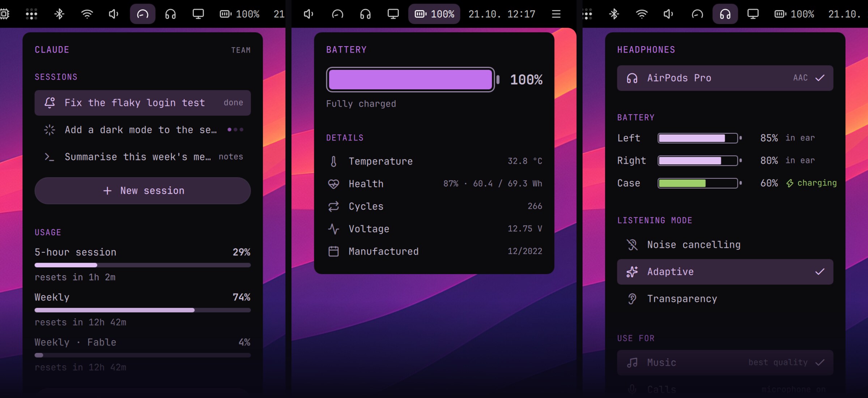
Task: Click the gauge icon above the Headphones panel
Action: coord(697,14)
